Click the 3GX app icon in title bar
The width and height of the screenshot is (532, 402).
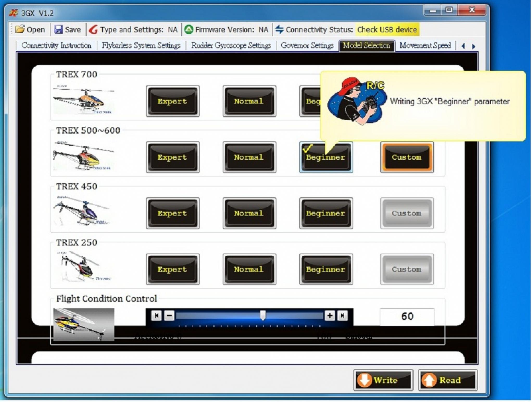tap(14, 13)
